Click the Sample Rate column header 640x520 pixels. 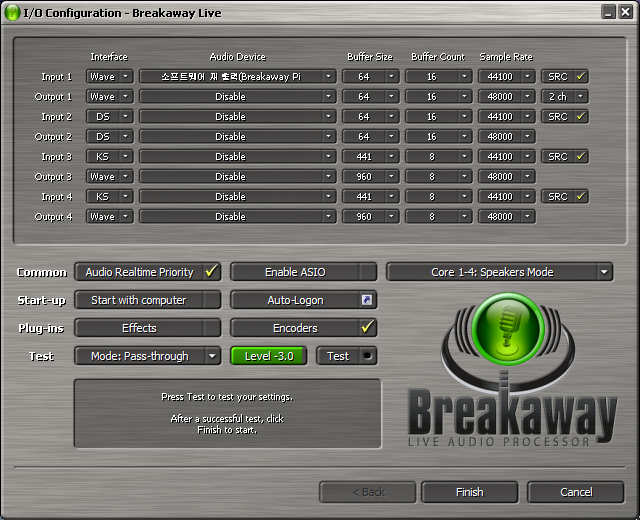[x=506, y=57]
